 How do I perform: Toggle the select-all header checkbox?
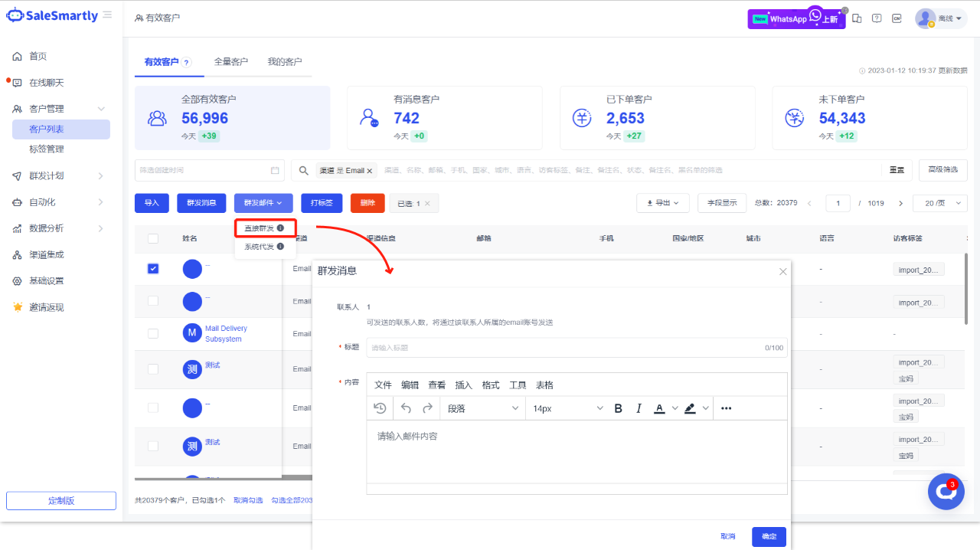[153, 238]
